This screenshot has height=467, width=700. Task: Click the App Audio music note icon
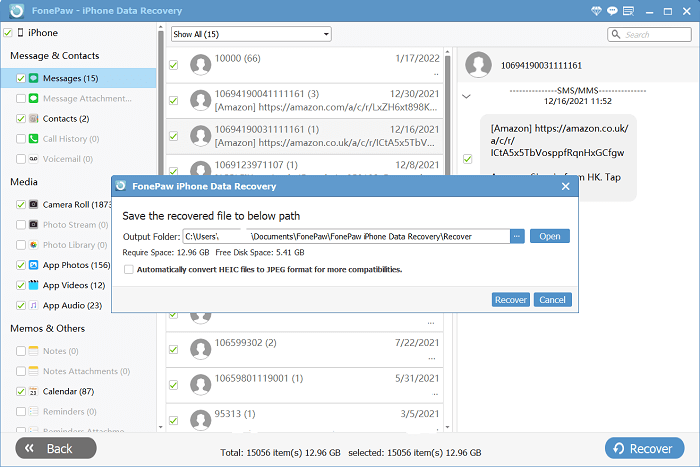33,305
